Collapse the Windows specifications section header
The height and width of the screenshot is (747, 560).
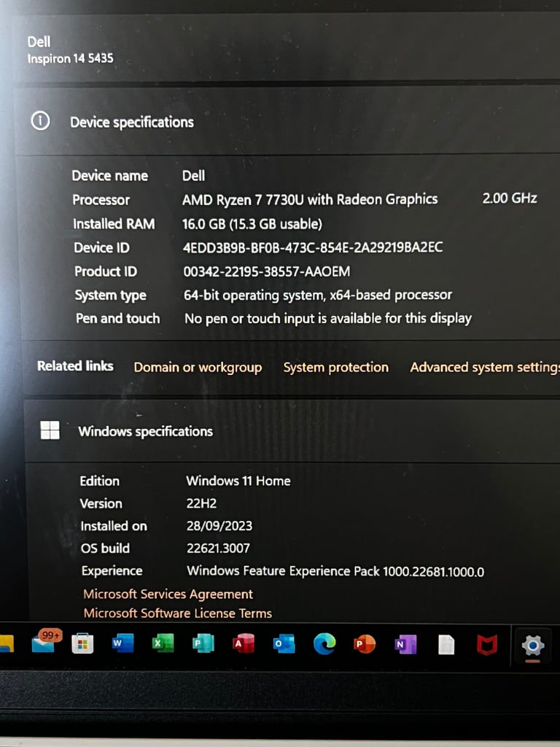point(290,431)
